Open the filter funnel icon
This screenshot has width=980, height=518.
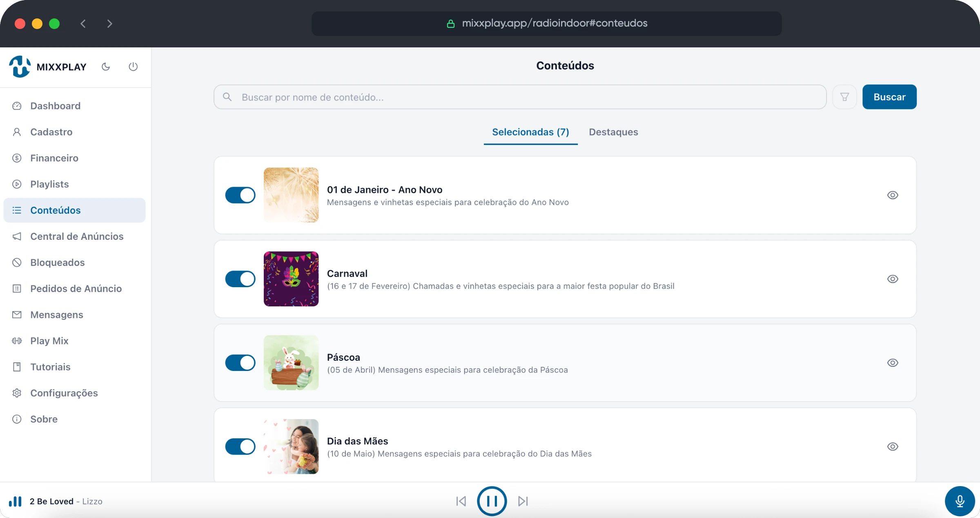point(844,97)
